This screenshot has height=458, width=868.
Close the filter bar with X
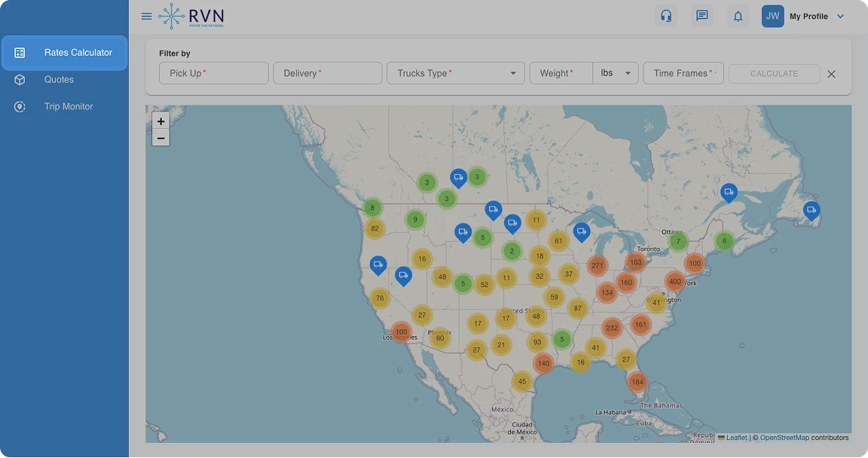832,74
